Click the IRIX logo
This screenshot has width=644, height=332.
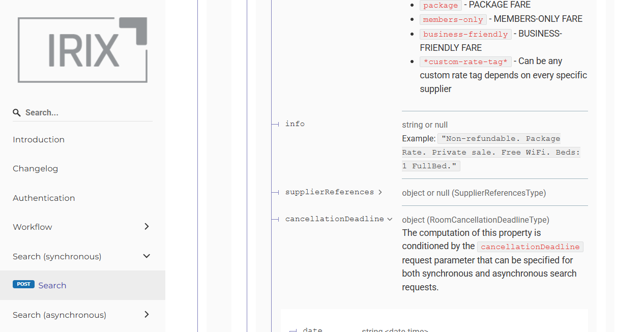(x=82, y=50)
